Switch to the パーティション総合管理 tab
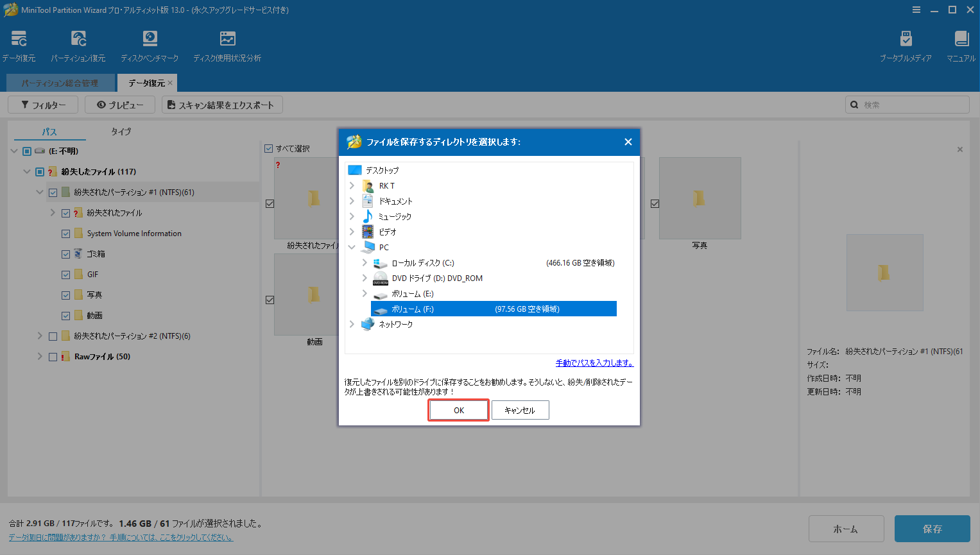The image size is (980, 555). click(59, 82)
